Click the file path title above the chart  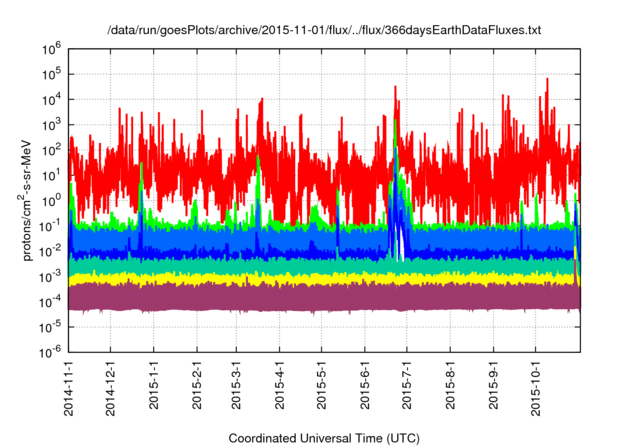pyautogui.click(x=324, y=30)
